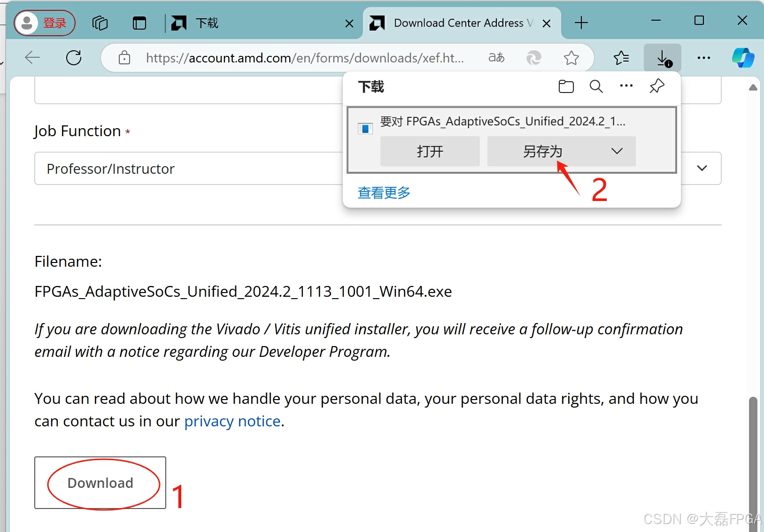764x532 pixels.
Task: Open the favorites list icon
Action: (621, 58)
